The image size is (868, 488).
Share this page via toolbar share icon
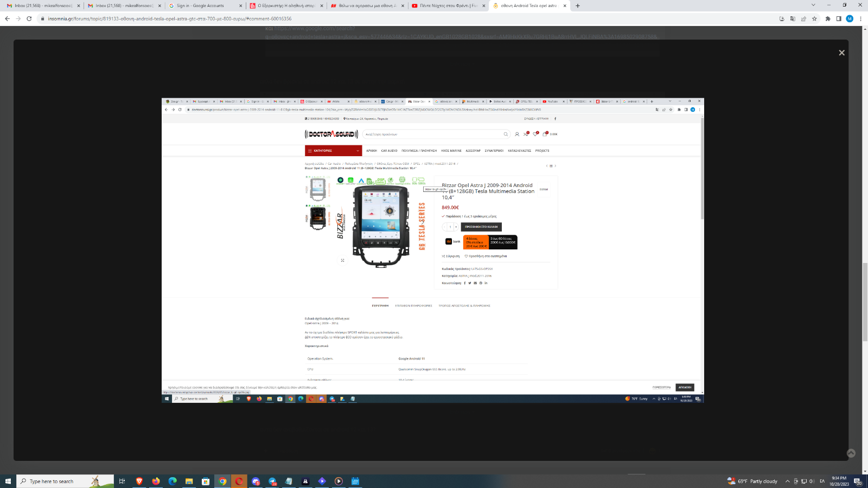(x=803, y=18)
